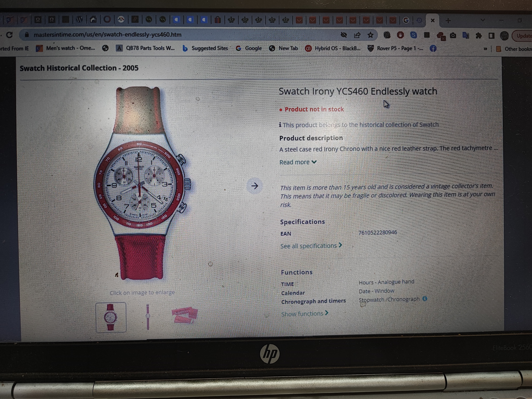The height and width of the screenshot is (399, 532).
Task: Open the Facebook bookmark icon
Action: pyautogui.click(x=433, y=49)
